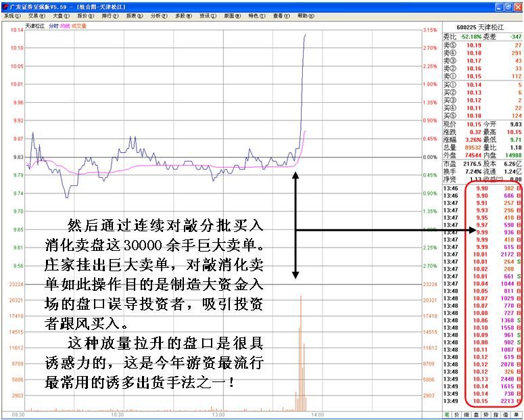Viewport: 524px width, 420px height.
Task: Open the 系统 menu
Action: tap(12, 16)
